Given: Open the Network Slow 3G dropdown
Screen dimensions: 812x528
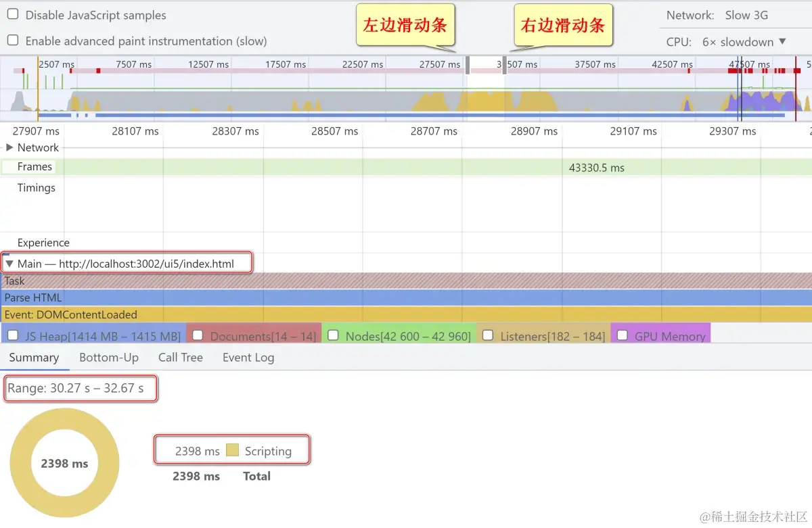Looking at the screenshot, I should pos(746,15).
